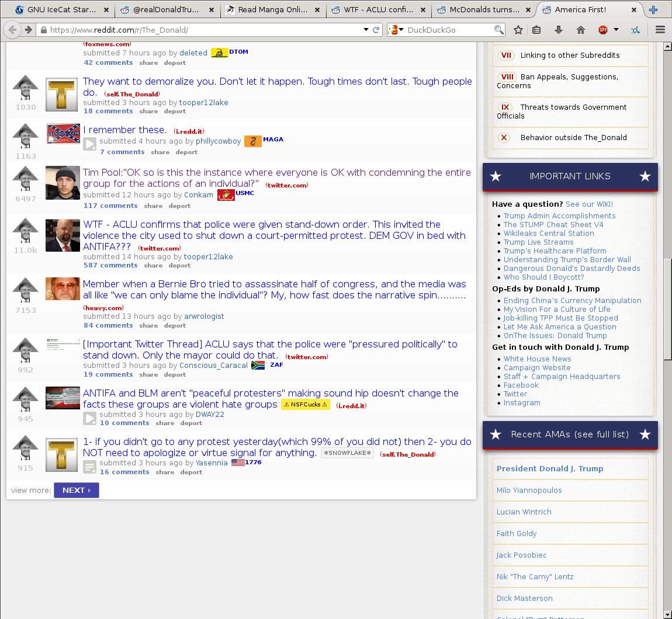Toggle the self-post text expando on Yasennia's post
This screenshot has height=619, width=672.
90,467
